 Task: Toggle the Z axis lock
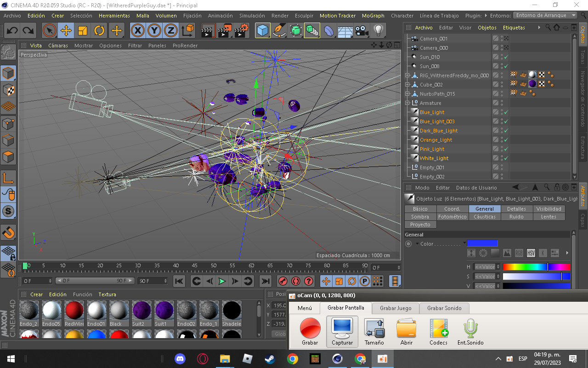(x=171, y=31)
